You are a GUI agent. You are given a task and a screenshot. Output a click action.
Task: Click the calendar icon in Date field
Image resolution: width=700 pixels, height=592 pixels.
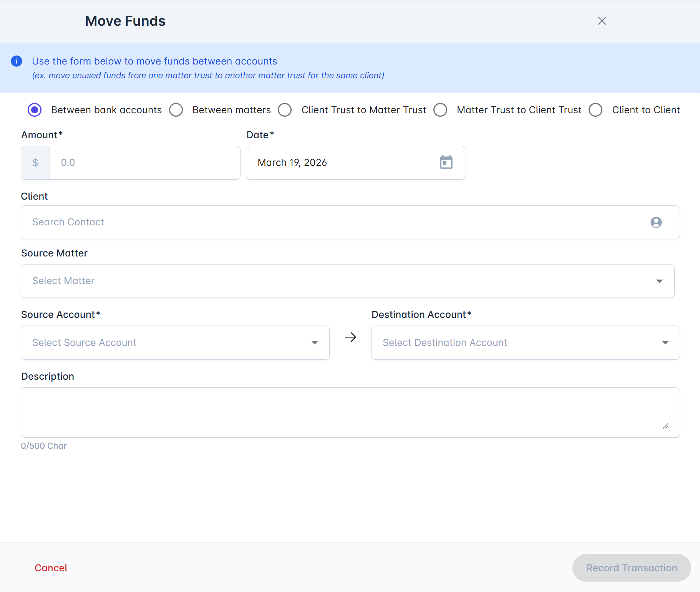pos(446,162)
